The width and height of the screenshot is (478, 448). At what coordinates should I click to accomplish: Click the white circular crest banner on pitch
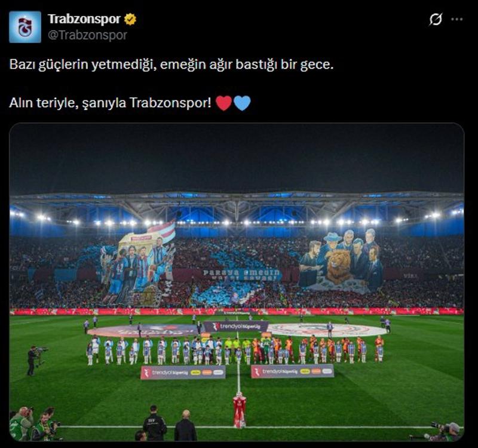click(326, 330)
